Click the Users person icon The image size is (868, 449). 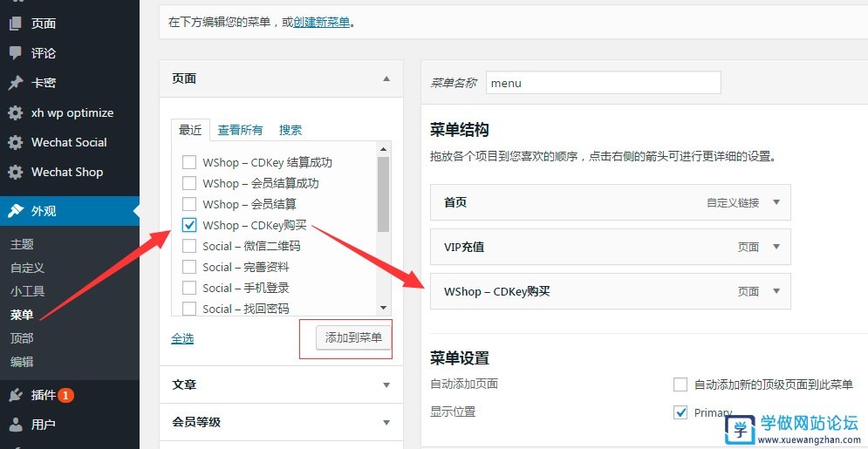click(x=16, y=425)
